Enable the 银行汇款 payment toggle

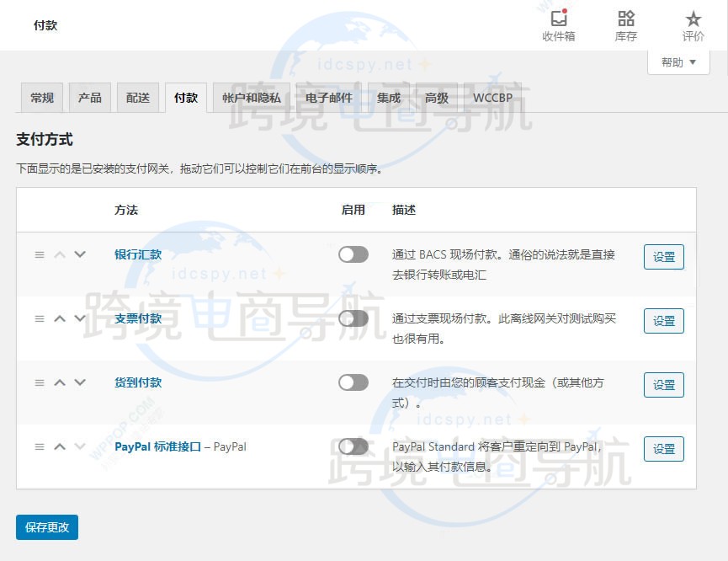tap(353, 254)
